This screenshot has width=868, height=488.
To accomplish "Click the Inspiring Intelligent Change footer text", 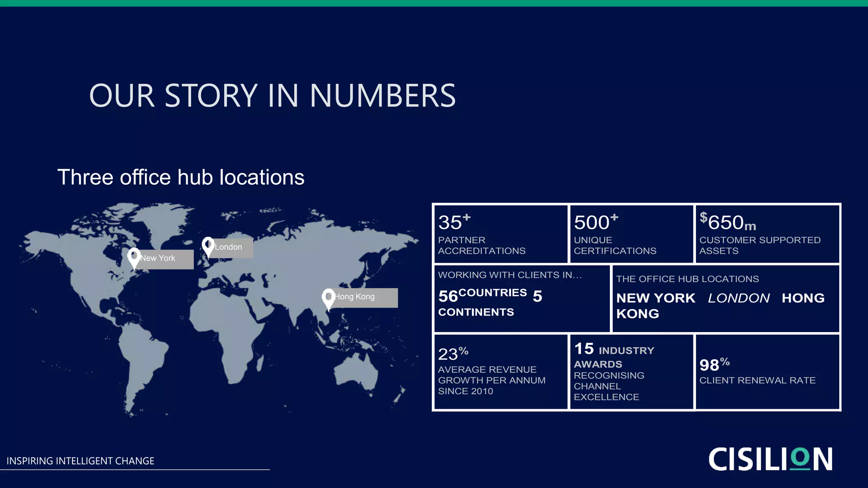I will tap(81, 461).
